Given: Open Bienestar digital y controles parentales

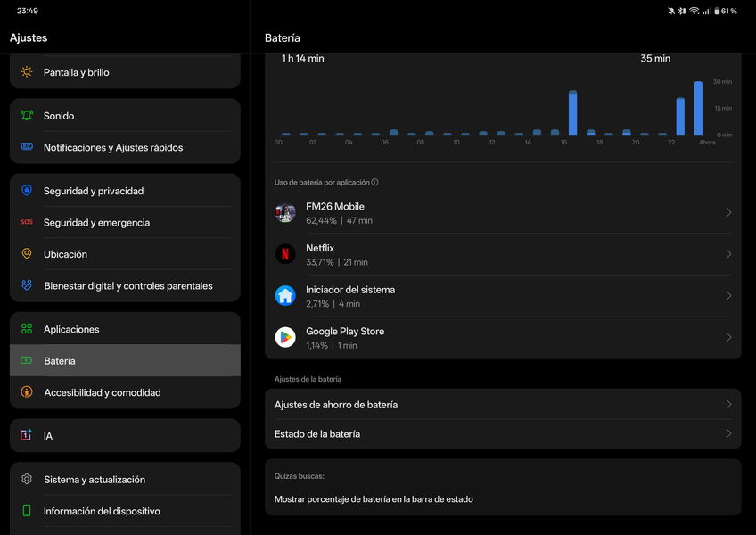Looking at the screenshot, I should click(x=127, y=286).
